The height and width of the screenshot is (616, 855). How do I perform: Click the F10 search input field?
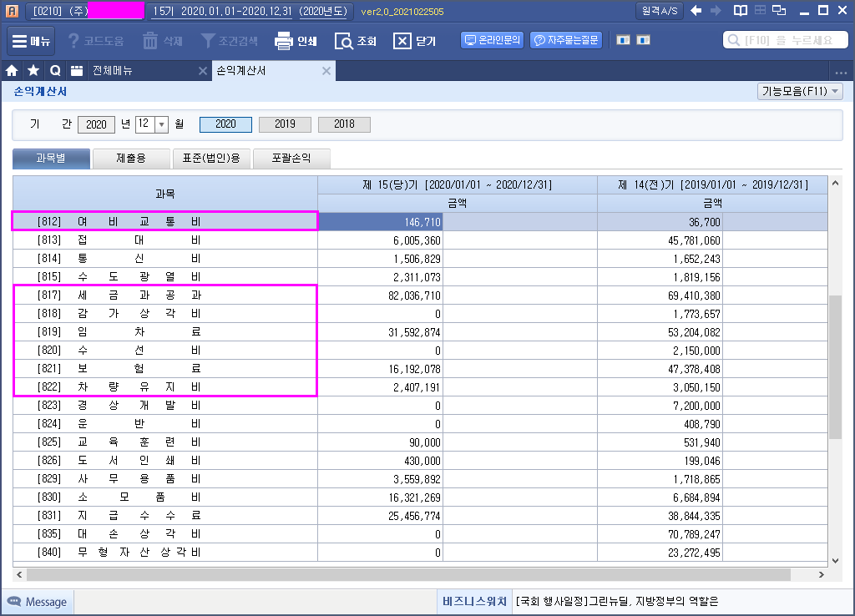pos(785,40)
